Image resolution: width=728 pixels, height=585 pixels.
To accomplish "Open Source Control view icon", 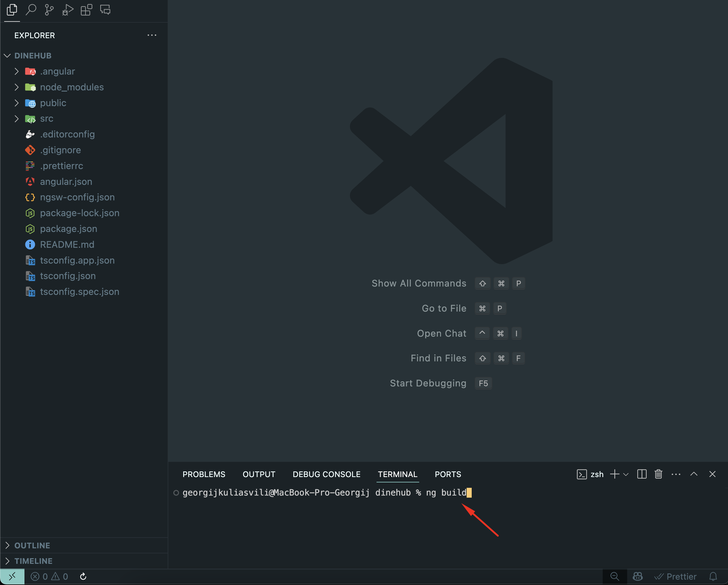I will (x=49, y=10).
